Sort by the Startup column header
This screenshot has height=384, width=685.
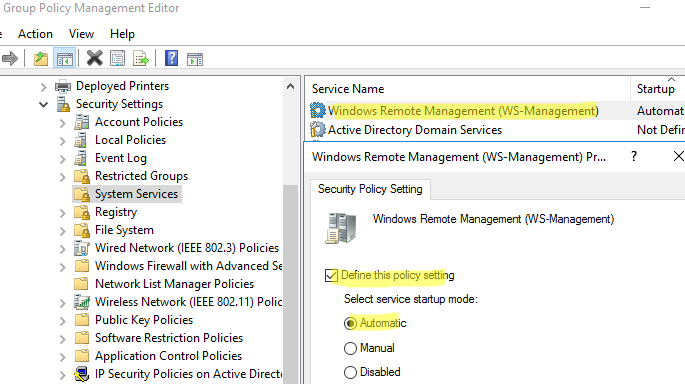tap(657, 89)
